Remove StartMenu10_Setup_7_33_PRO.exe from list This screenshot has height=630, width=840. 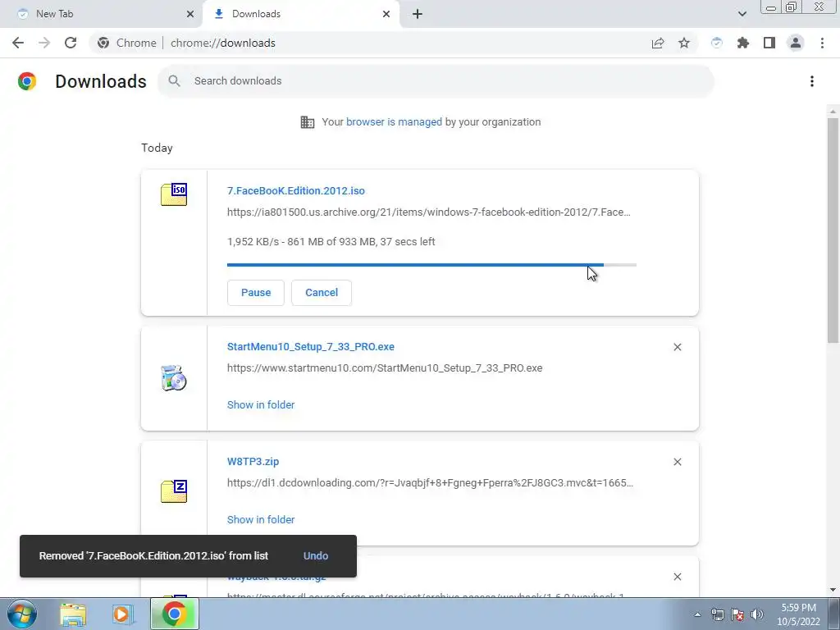tap(677, 347)
